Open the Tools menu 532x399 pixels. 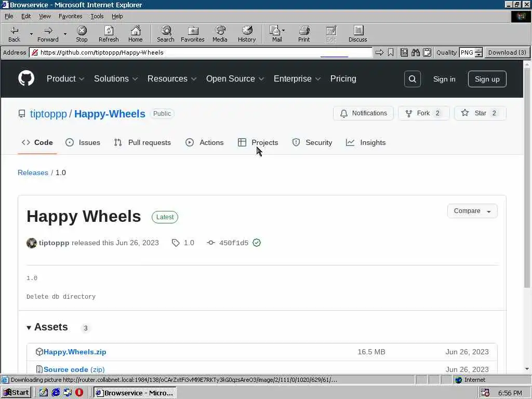[97, 16]
